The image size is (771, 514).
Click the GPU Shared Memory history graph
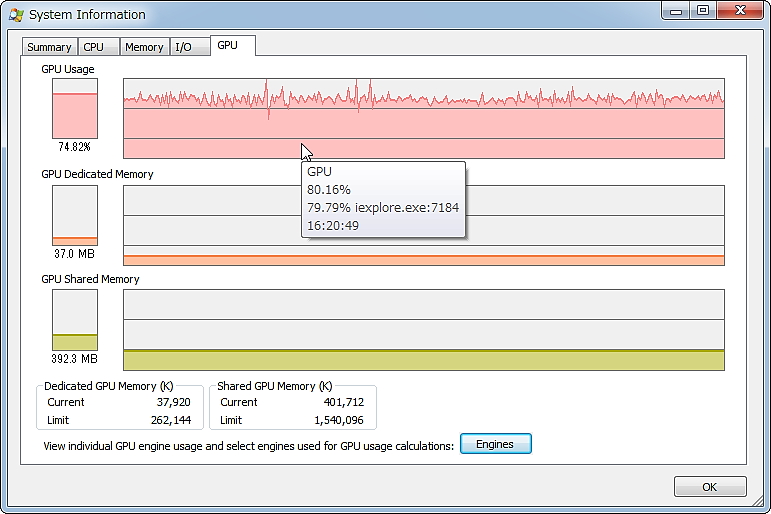coord(423,330)
